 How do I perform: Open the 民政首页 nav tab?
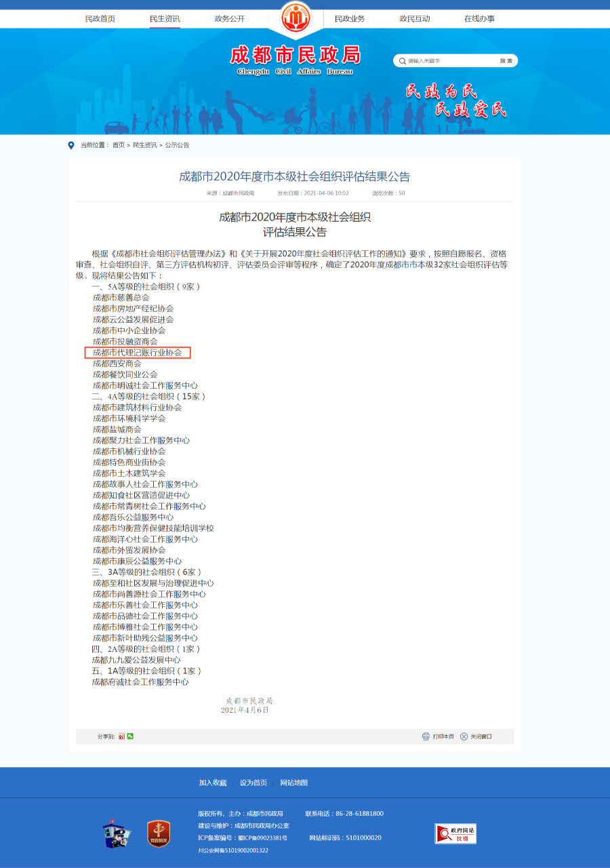100,19
